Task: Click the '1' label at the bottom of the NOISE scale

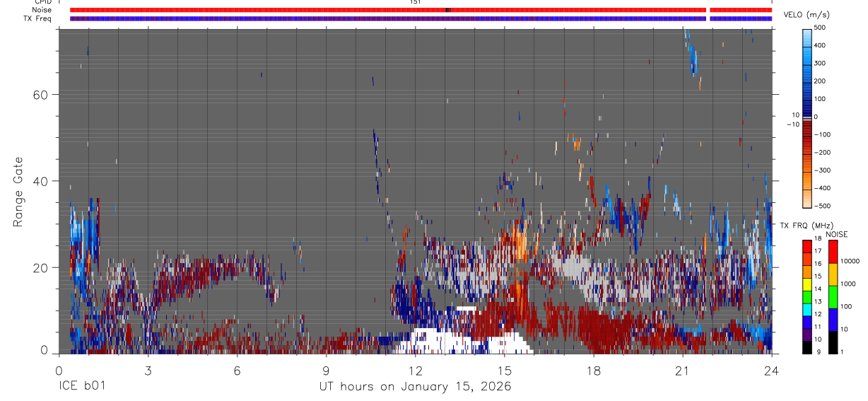Action: point(841,351)
